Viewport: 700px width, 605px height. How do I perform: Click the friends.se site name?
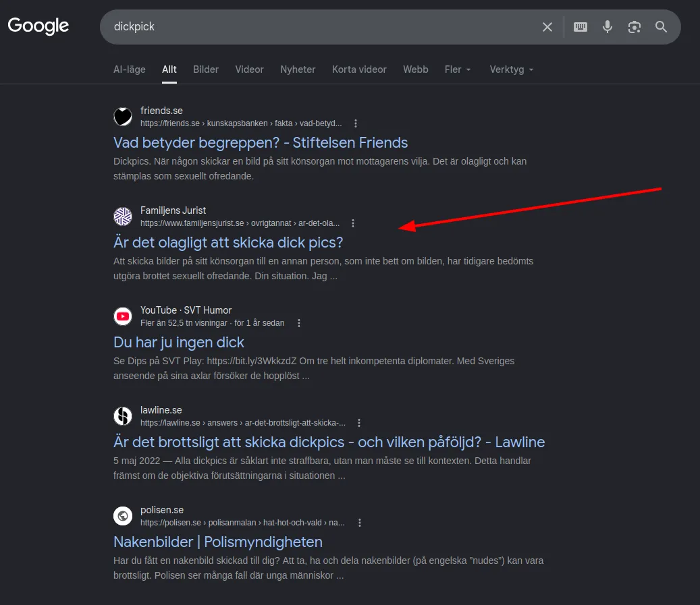click(x=161, y=111)
